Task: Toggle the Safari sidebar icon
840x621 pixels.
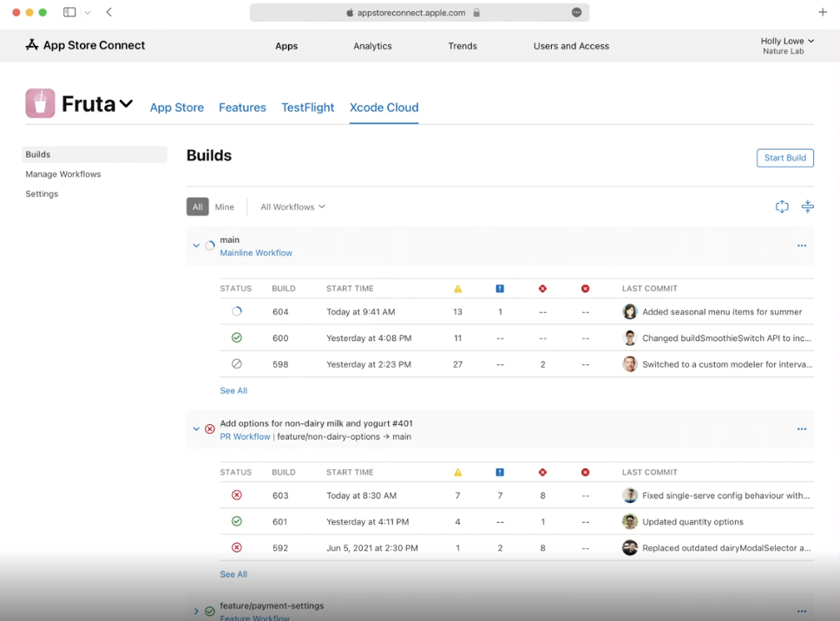Action: point(69,12)
